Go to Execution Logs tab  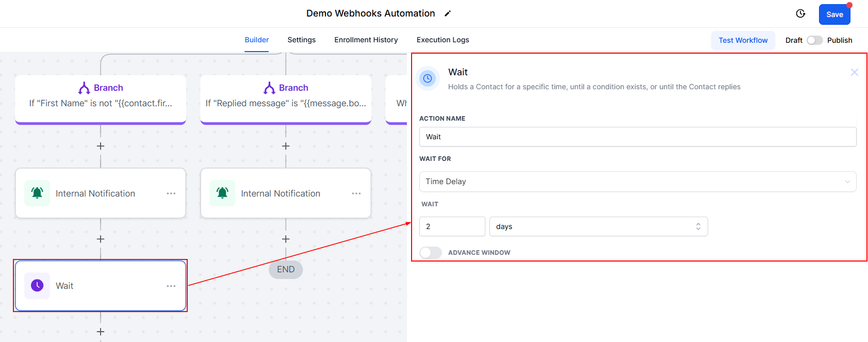point(443,40)
